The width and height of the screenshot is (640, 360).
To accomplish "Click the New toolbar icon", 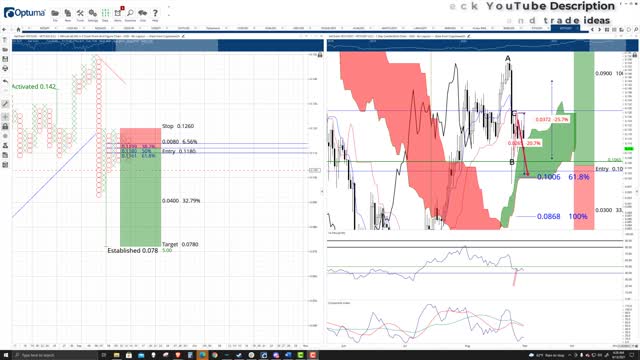I will click(68, 14).
